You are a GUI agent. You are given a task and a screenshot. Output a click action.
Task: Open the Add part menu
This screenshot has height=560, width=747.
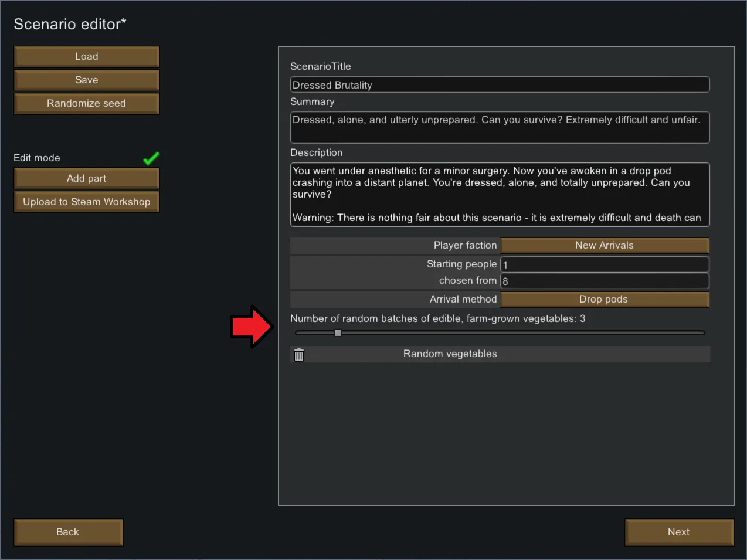point(87,179)
